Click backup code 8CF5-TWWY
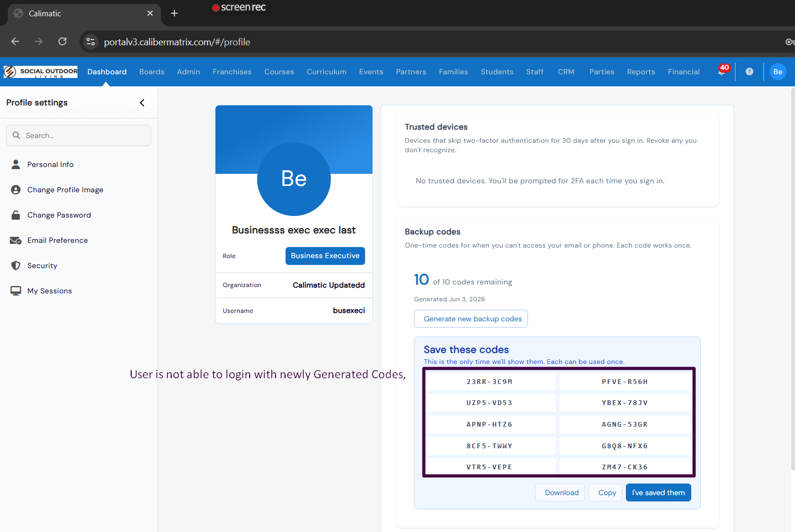 click(x=489, y=446)
